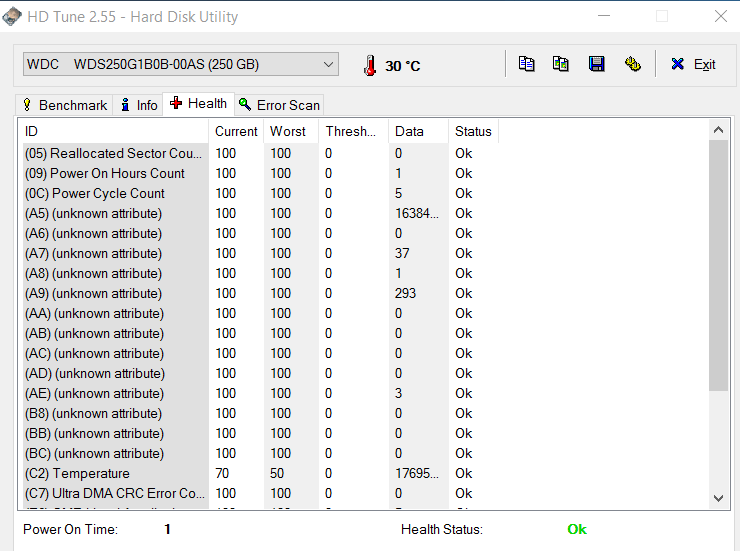740x551 pixels.
Task: Click the data value 16384... of A5
Action: (417, 213)
